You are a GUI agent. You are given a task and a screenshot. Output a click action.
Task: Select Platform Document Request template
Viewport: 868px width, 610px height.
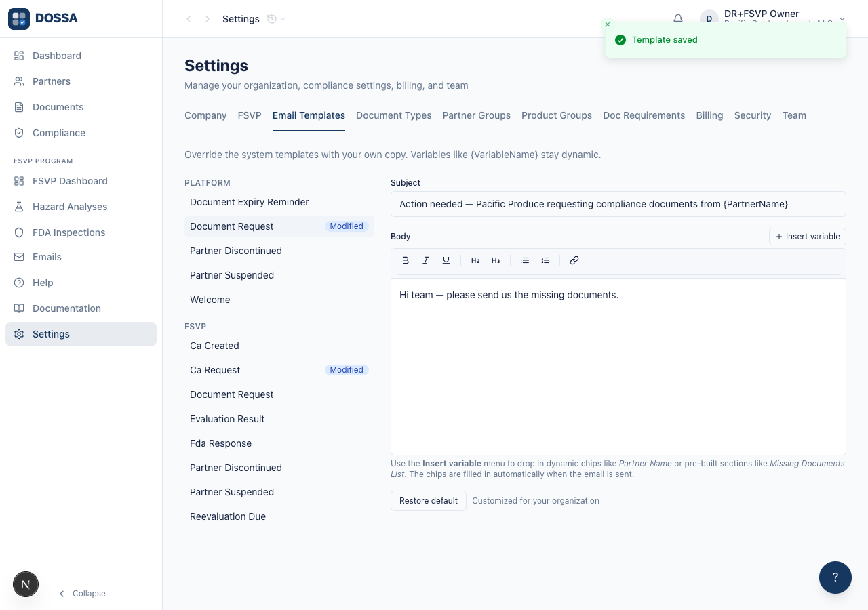(279, 226)
